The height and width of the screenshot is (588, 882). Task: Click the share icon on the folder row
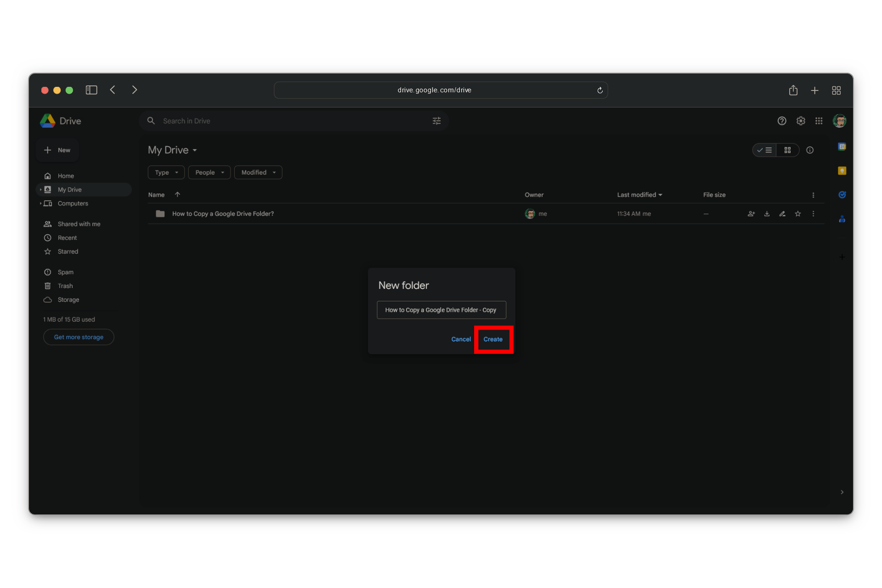[751, 214]
